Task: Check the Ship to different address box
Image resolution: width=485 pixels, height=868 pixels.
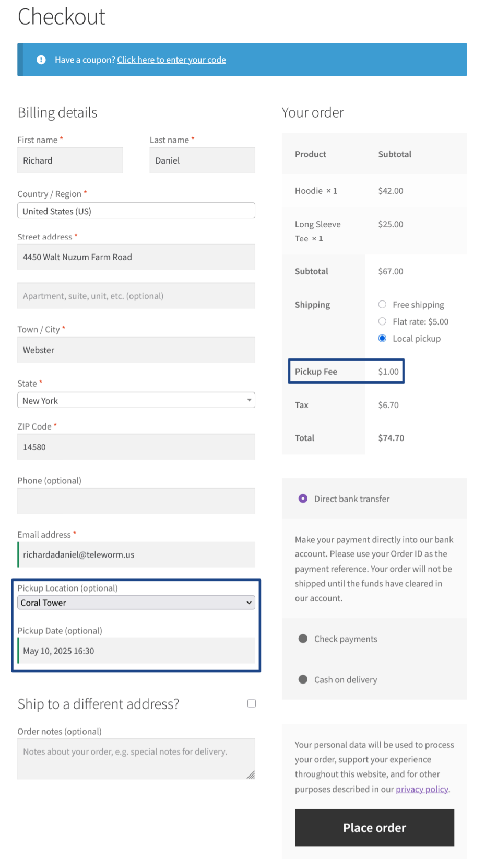Action: pos(252,703)
